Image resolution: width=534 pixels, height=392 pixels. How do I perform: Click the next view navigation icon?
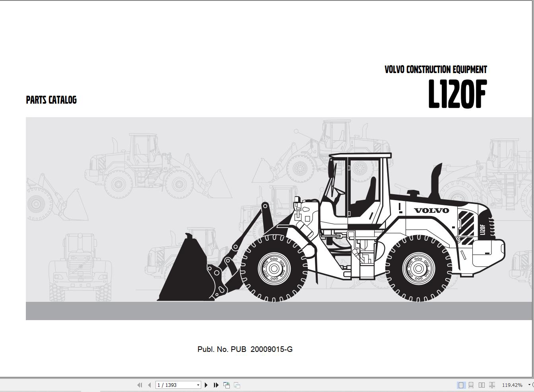pyautogui.click(x=237, y=385)
